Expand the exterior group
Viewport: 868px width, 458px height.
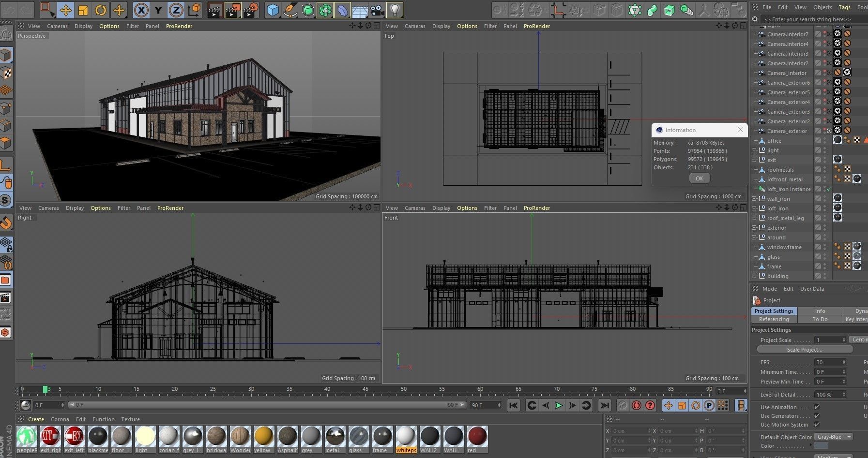(754, 228)
